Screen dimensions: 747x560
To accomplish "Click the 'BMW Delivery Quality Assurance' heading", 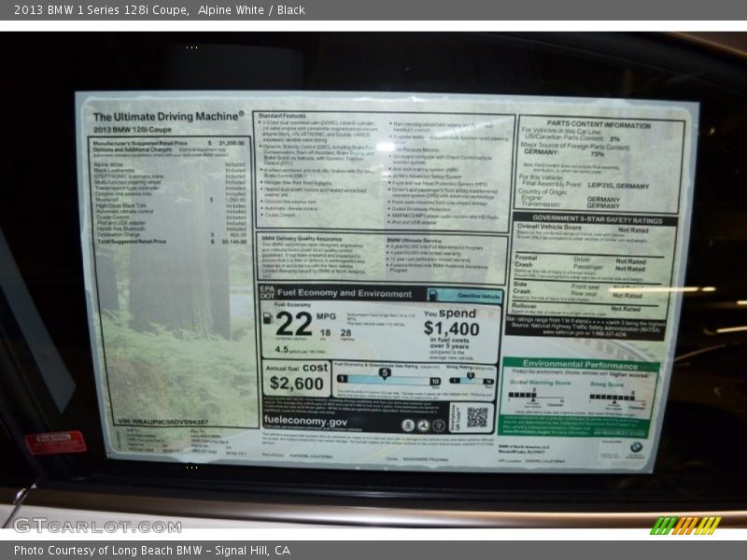I will tap(302, 238).
